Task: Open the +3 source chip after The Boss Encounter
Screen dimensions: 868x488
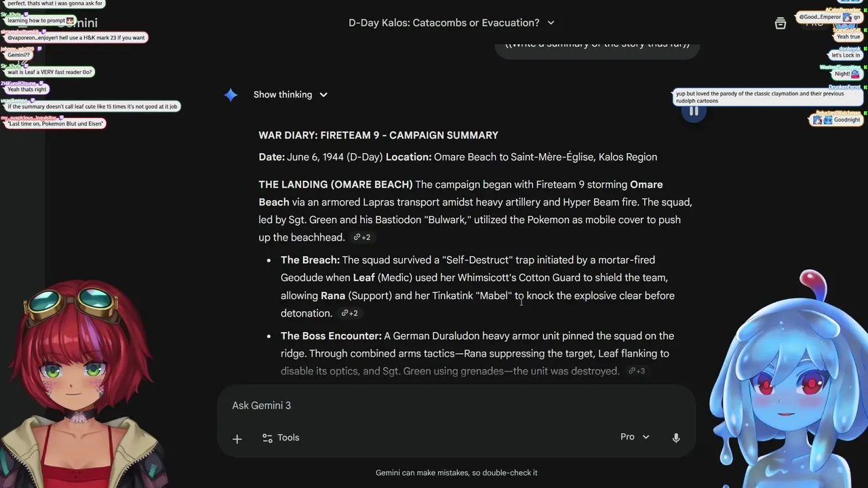Action: [x=636, y=371]
